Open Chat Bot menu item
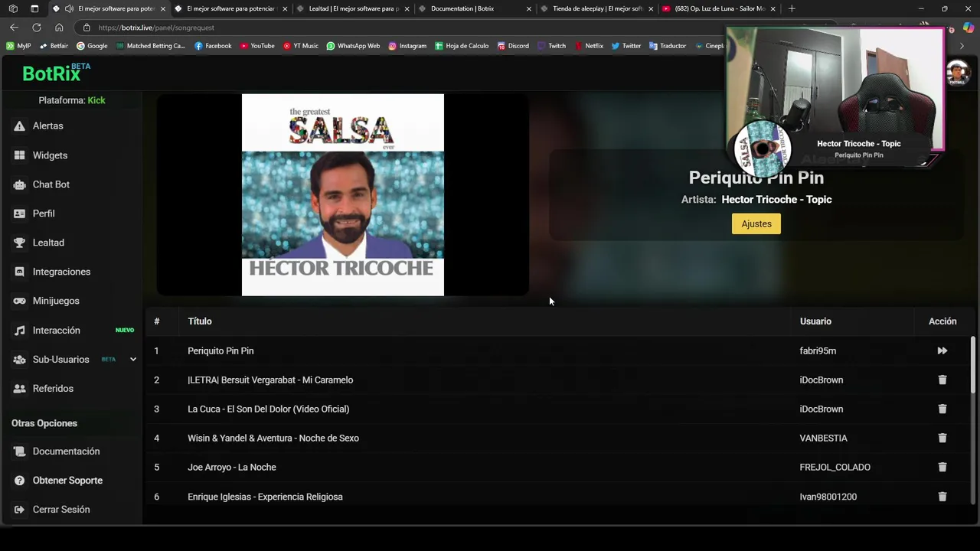 (x=51, y=184)
